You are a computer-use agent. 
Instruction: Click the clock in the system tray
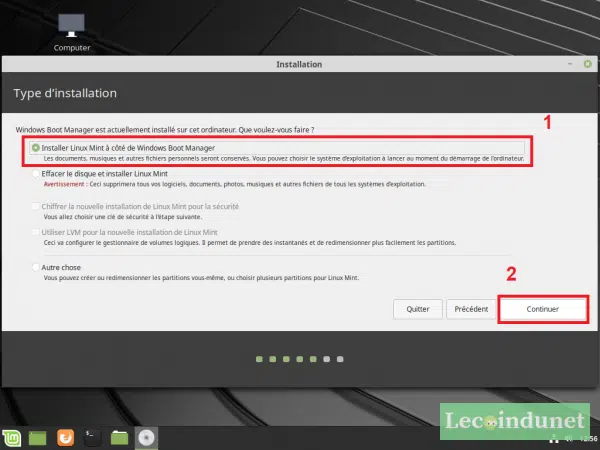(588, 439)
